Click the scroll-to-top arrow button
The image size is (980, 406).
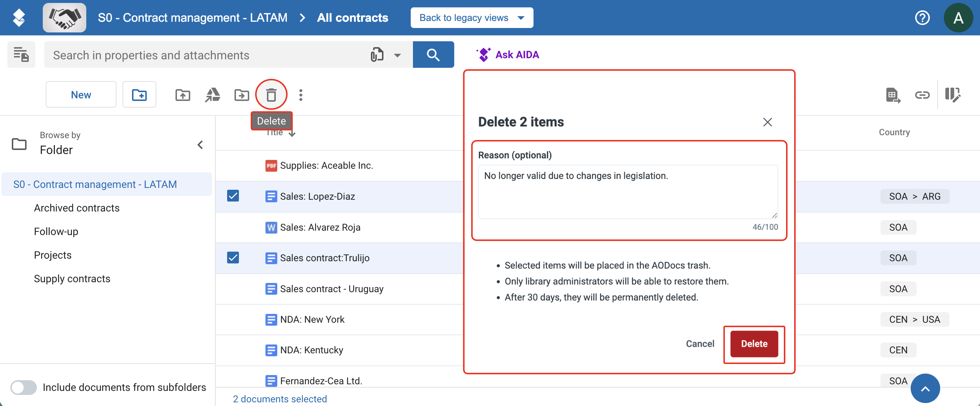925,389
